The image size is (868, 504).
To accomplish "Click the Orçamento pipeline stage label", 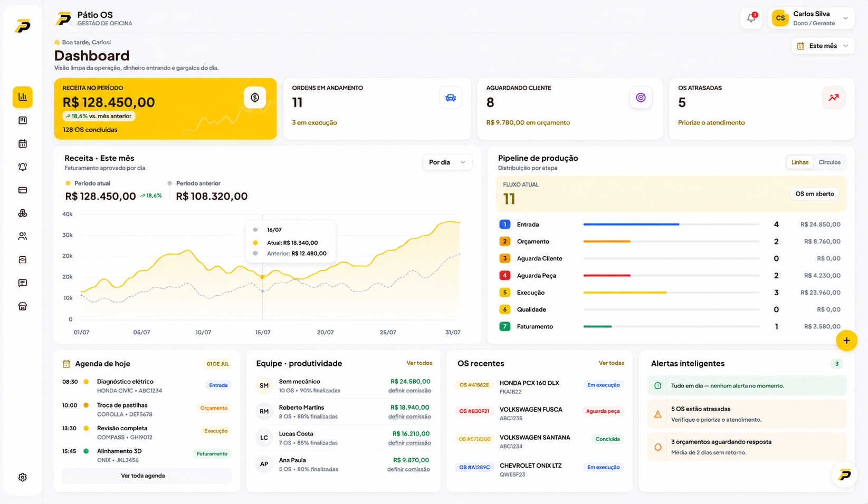I will coord(533,241).
